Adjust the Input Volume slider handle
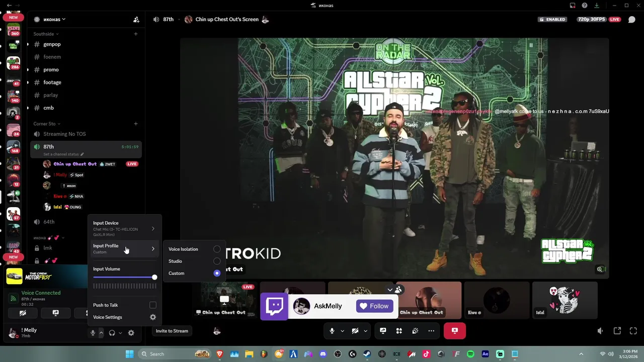 pos(154,277)
